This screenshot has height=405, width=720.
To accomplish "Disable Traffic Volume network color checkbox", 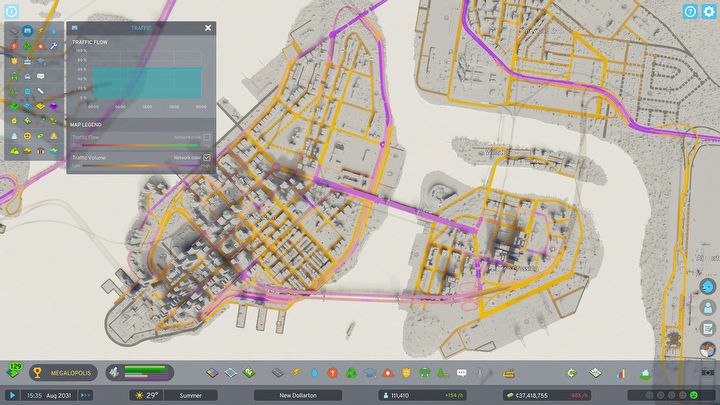I will [x=207, y=158].
